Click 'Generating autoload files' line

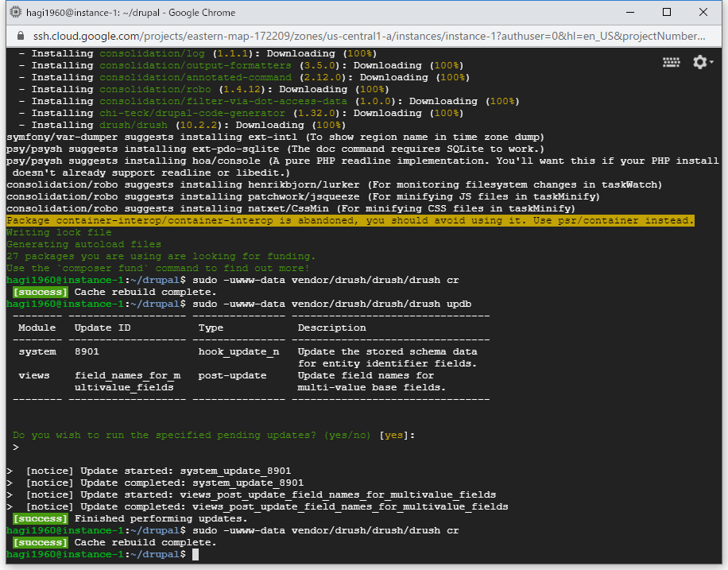click(84, 244)
